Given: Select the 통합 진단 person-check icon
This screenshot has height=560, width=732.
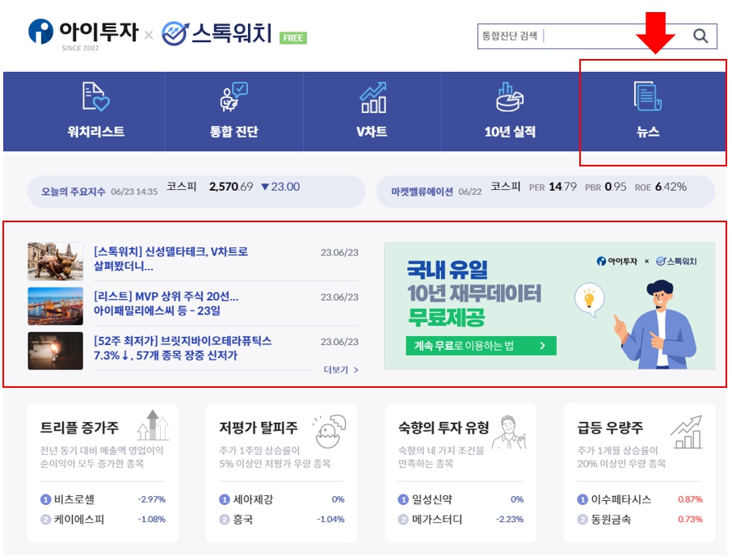Looking at the screenshot, I should click(233, 97).
